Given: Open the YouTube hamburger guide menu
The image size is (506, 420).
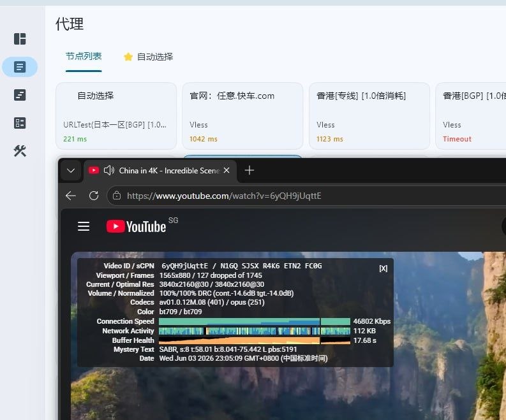Looking at the screenshot, I should pos(84,227).
